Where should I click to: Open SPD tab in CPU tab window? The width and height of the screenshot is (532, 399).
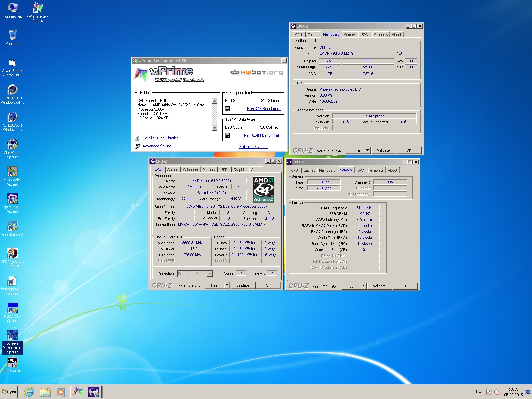[x=224, y=170]
